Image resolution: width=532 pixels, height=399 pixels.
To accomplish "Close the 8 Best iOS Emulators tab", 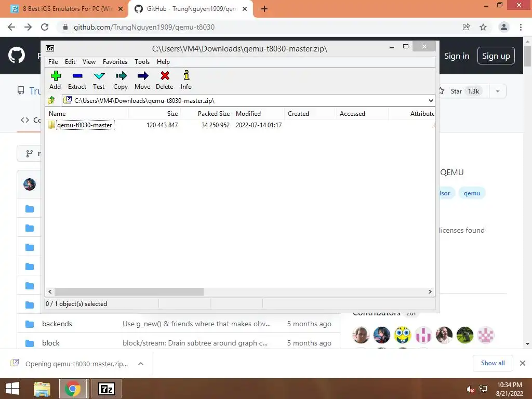I will 121,9.
